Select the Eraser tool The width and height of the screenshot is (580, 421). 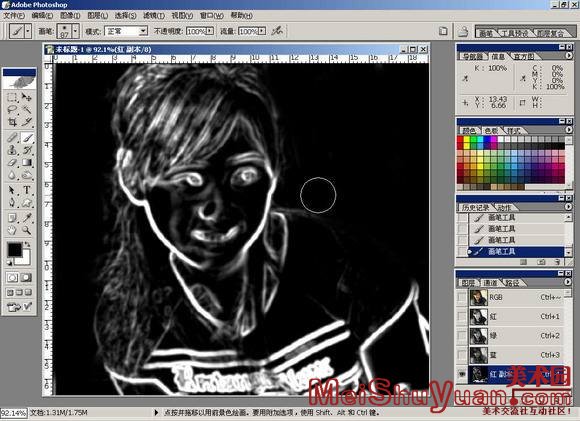(12, 162)
